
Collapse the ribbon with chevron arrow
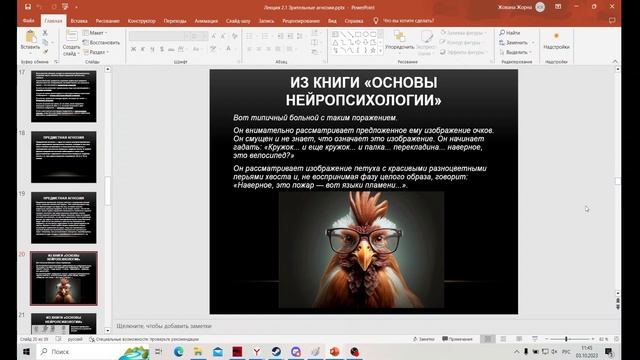pyautogui.click(x=615, y=61)
